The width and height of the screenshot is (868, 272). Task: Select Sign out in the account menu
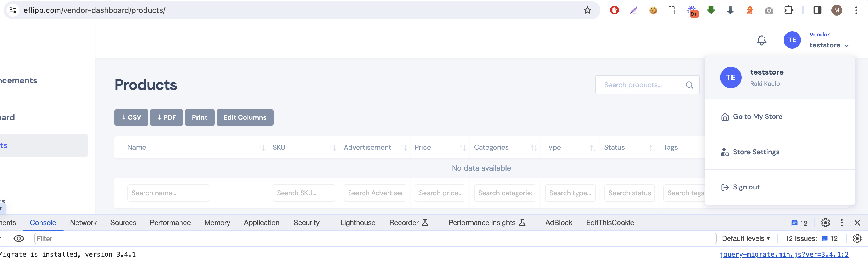click(779, 187)
